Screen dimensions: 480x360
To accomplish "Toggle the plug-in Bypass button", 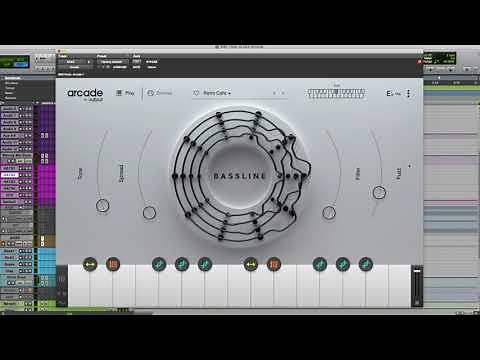I will 152,62.
